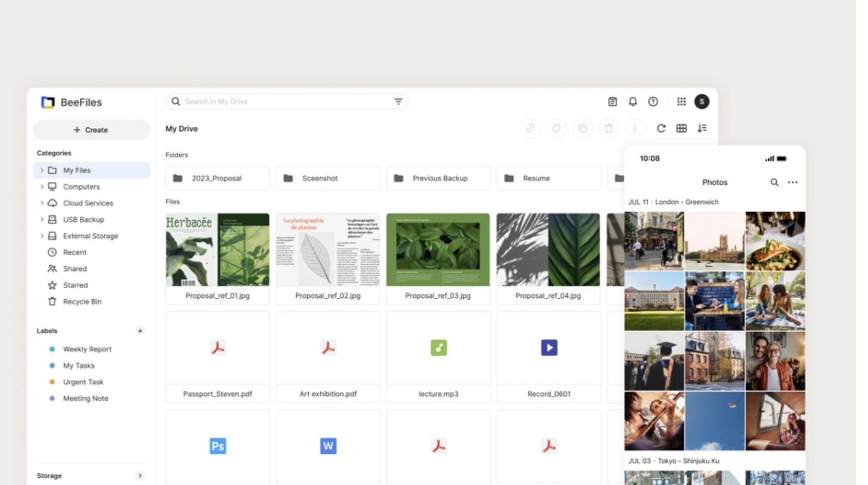Click the USB Backup drive icon
The image size is (868, 485).
[53, 219]
